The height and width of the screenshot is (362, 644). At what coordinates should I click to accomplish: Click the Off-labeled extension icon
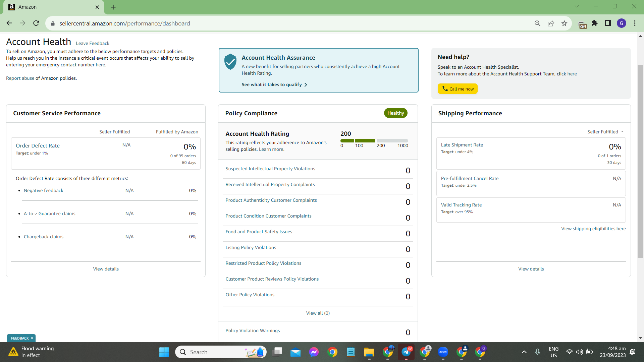coord(582,24)
